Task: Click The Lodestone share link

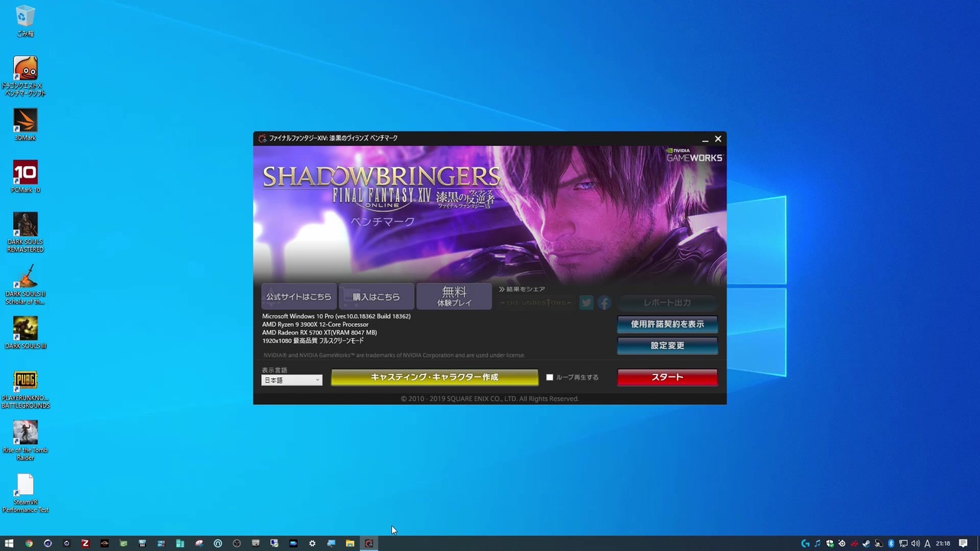Action: (536, 303)
